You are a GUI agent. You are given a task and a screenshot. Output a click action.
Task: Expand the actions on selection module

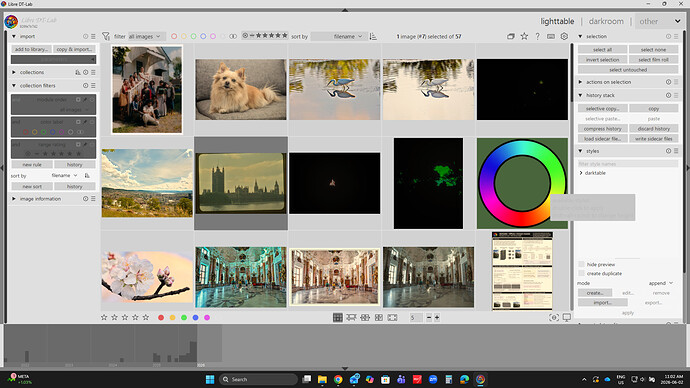[x=580, y=82]
